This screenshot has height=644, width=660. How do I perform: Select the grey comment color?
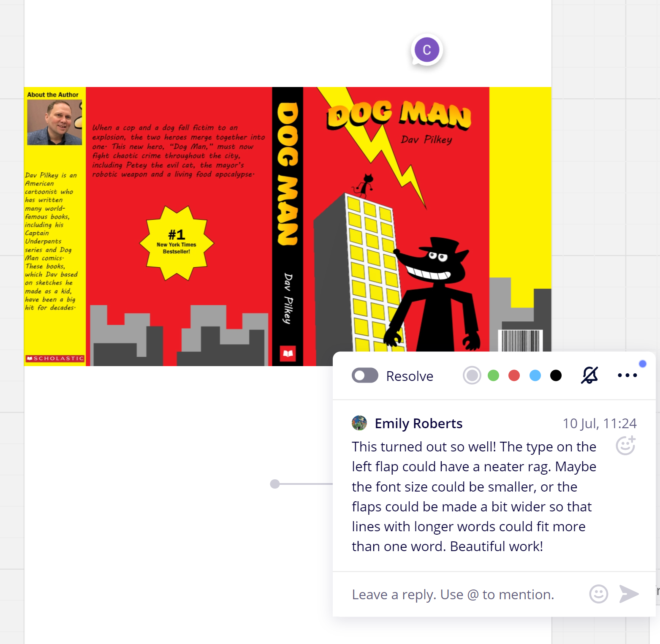[472, 375]
